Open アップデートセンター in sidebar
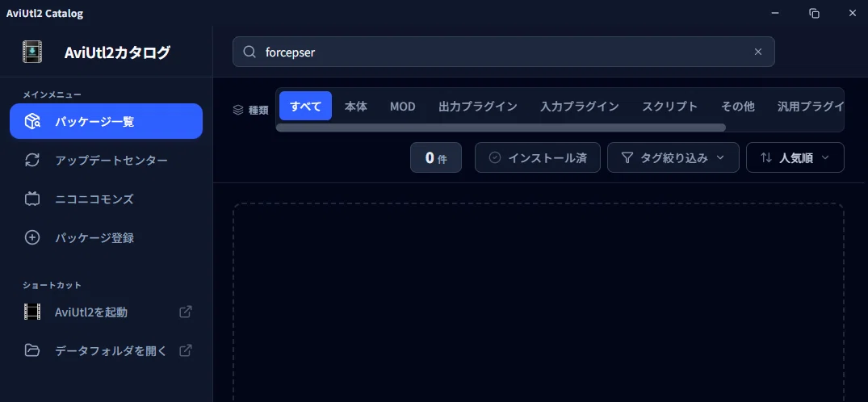868x402 pixels. point(107,160)
